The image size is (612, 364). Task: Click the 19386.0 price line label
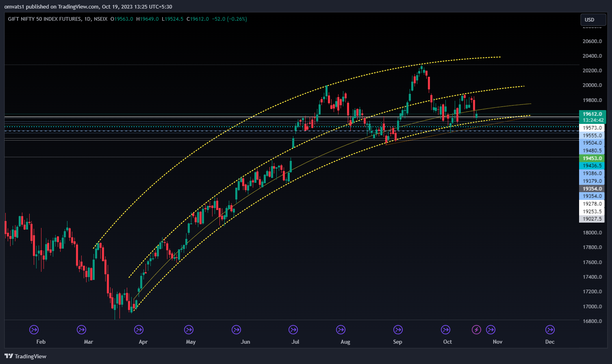click(592, 173)
